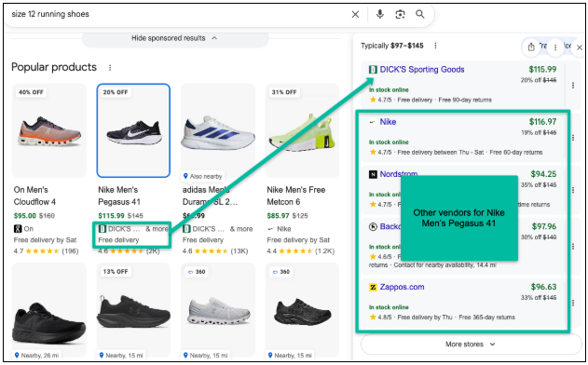Click the Typically $97–$145 price range text
The height and width of the screenshot is (365, 588).
392,46
